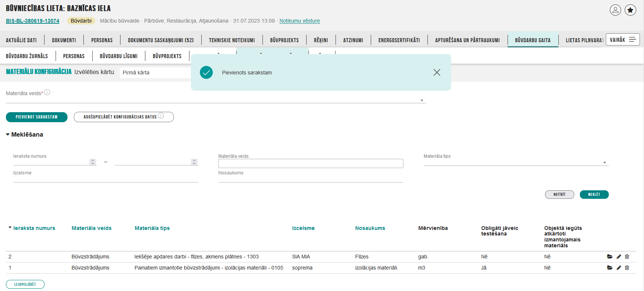Click the info icon next to Materiāla veids
Screen dimensions: 644x291
47,92
